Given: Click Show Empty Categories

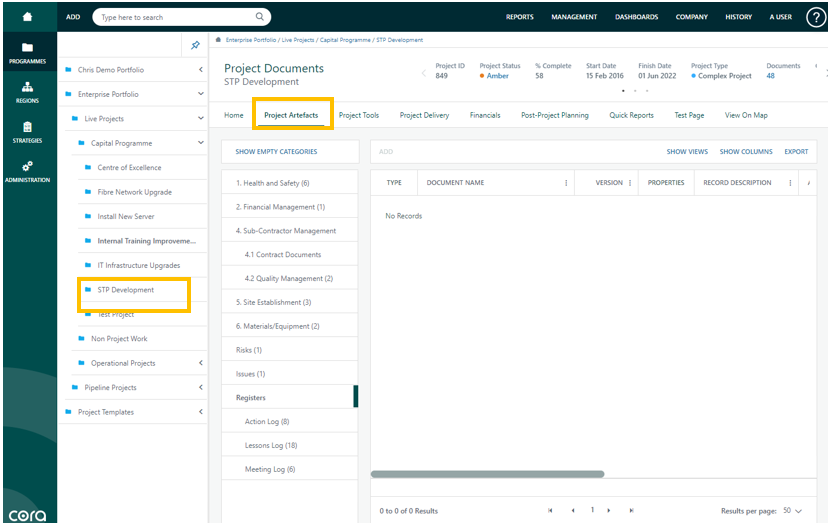Looking at the screenshot, I should point(276,152).
